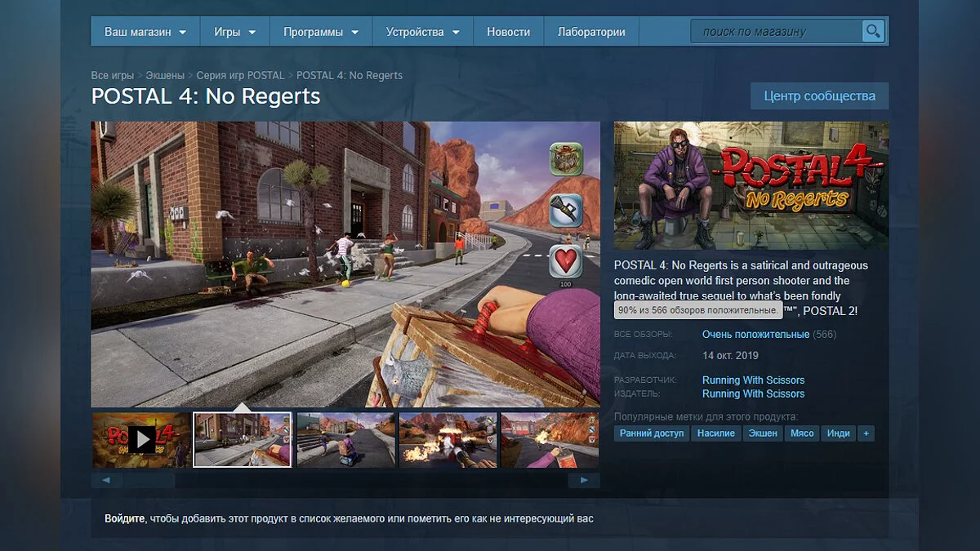Click the 'Очень положительные' reviews link
Viewport: 980px width, 551px height.
756,335
